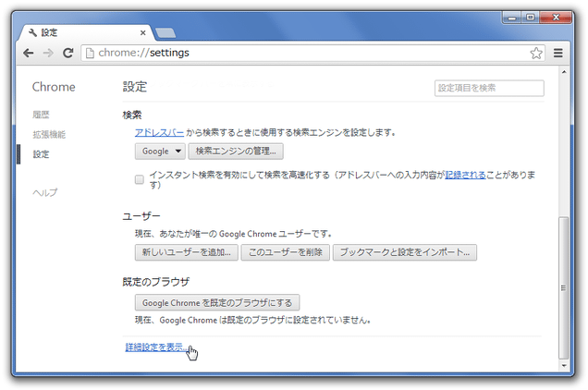Viewport: 588px width, 390px height.
Task: Open the Google search engine dropdown
Action: click(x=160, y=152)
